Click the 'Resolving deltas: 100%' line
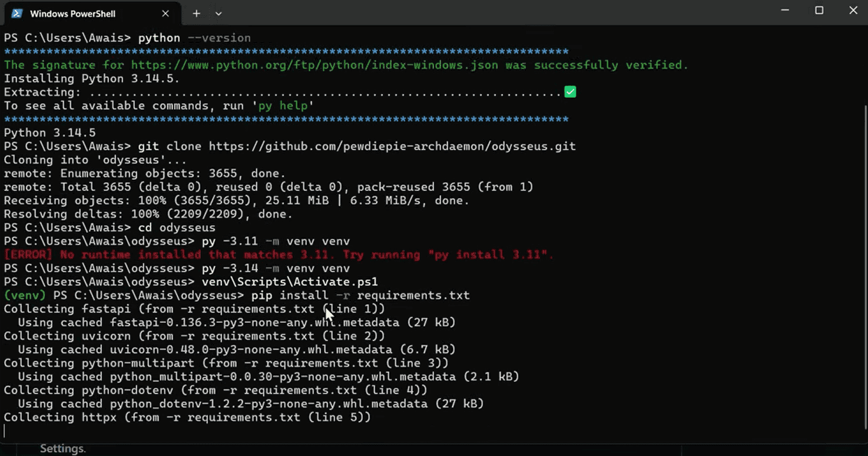Screen dimensions: 868x456 [x=148, y=214]
